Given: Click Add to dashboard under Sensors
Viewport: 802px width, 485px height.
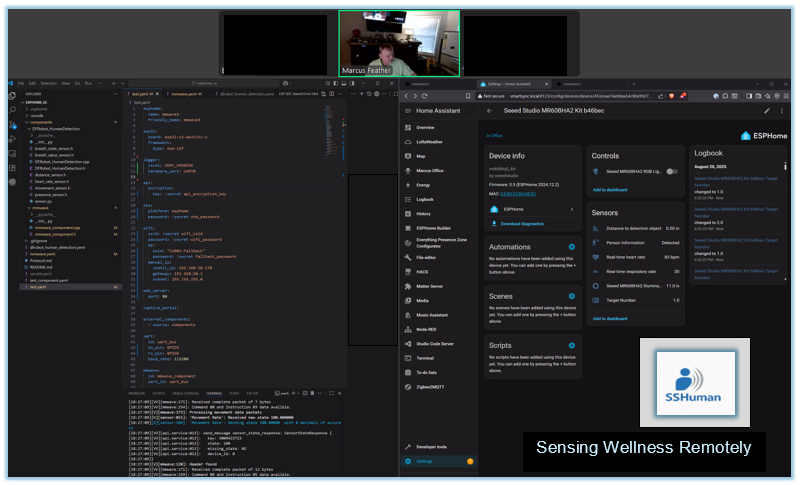Looking at the screenshot, I should [x=610, y=318].
